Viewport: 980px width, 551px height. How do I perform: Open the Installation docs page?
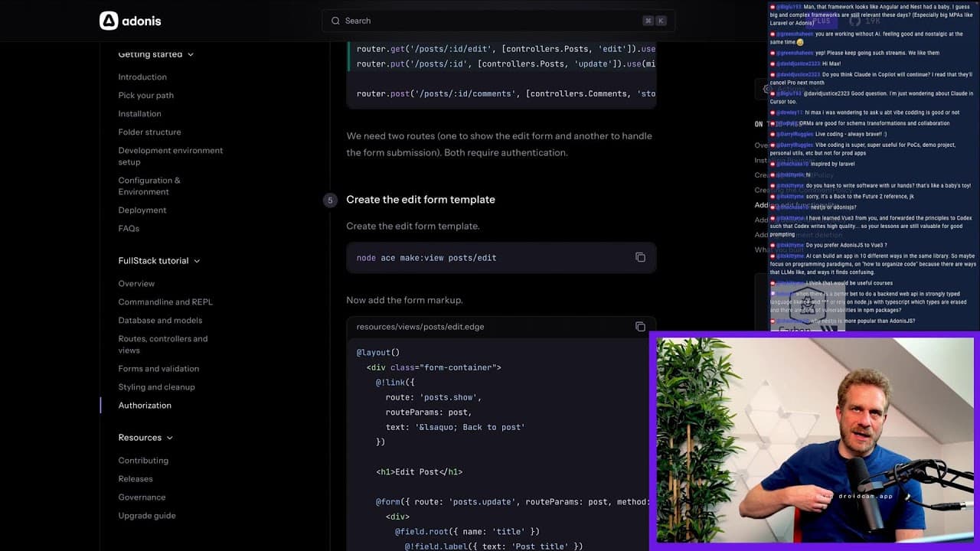click(139, 114)
